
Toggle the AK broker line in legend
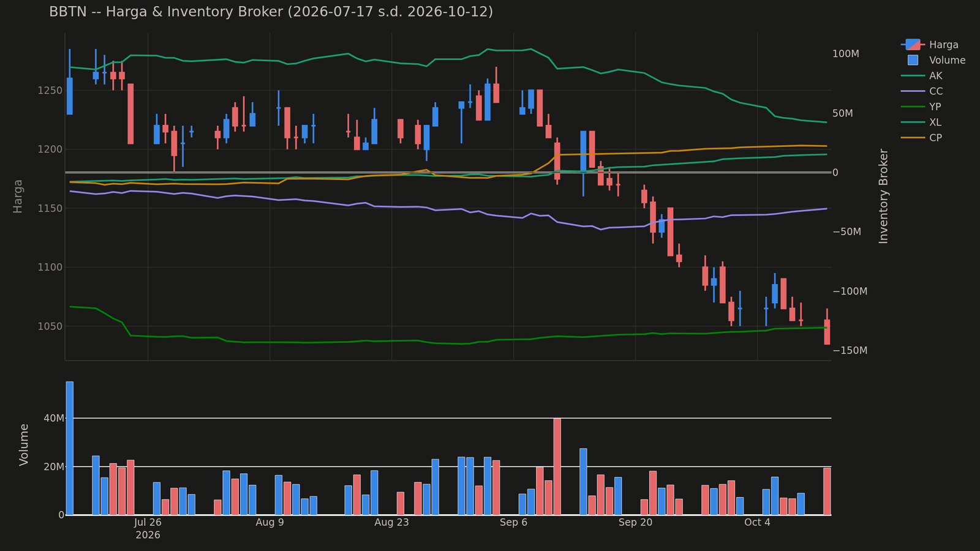pos(922,76)
